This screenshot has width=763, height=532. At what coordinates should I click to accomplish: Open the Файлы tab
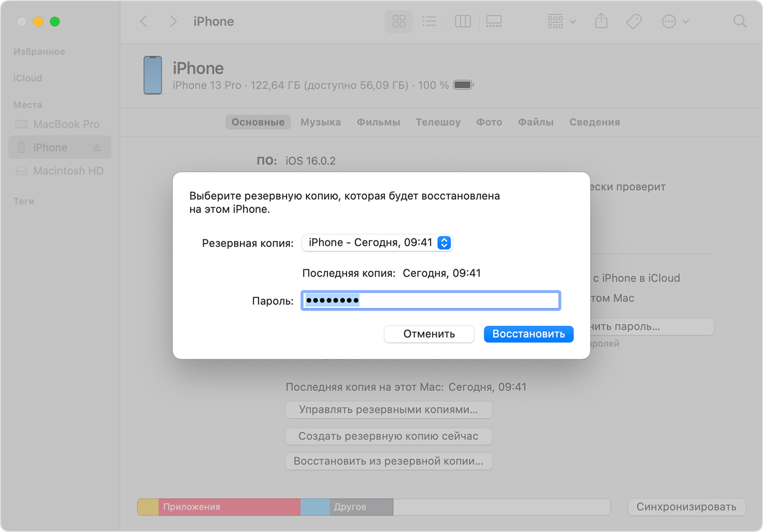[536, 122]
